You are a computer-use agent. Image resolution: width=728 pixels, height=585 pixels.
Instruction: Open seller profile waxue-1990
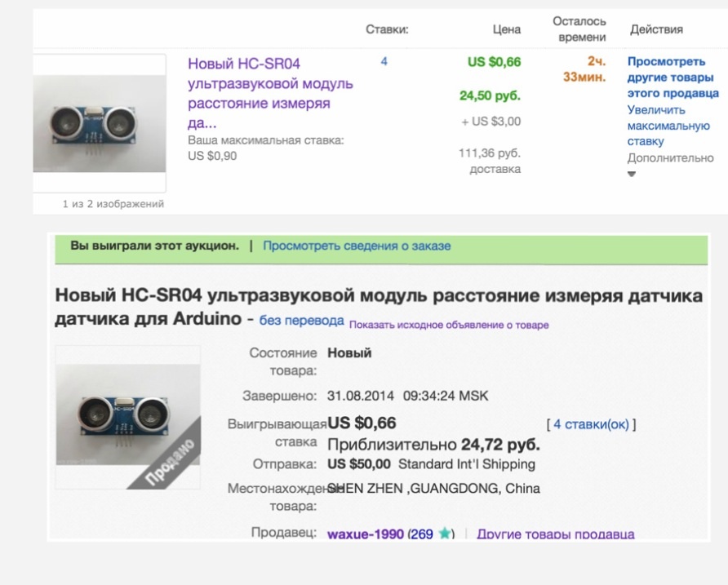366,534
